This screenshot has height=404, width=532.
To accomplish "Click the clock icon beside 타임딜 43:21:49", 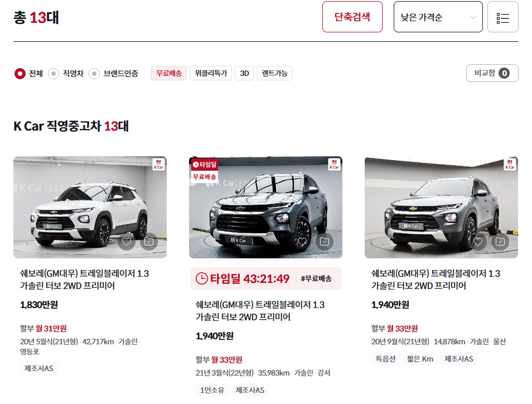I will pyautogui.click(x=202, y=278).
